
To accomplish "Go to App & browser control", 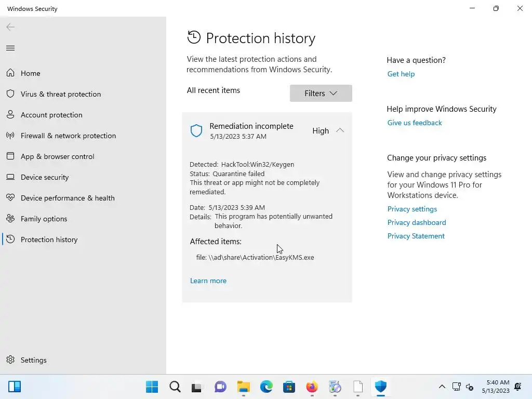I will pos(57,156).
